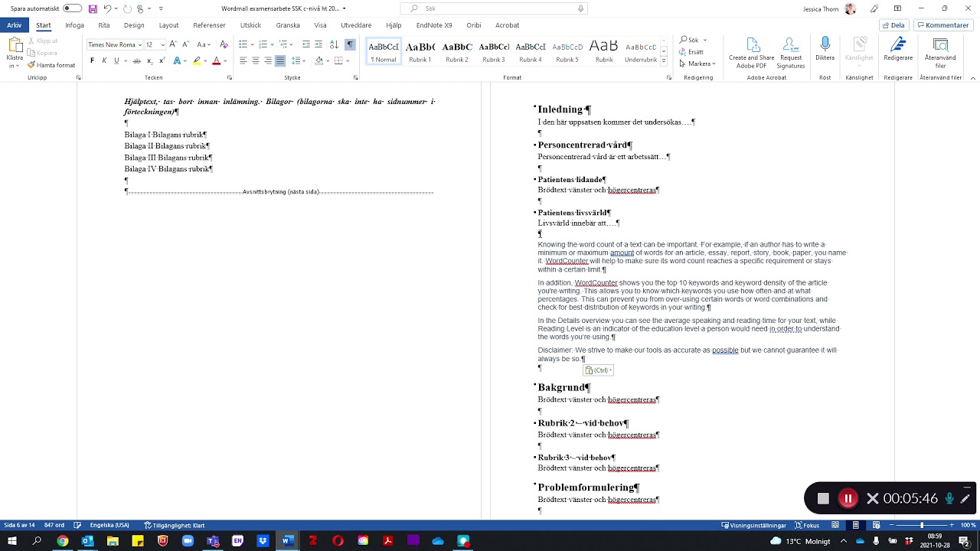Open Chrome from the Windows taskbar
980x551 pixels.
(62, 541)
